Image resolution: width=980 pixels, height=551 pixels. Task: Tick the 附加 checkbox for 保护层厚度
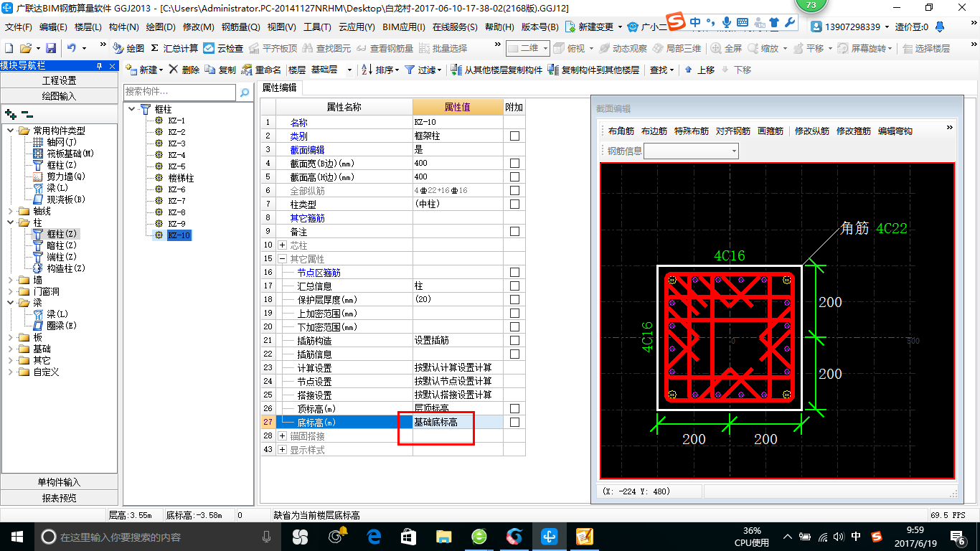[x=514, y=300]
